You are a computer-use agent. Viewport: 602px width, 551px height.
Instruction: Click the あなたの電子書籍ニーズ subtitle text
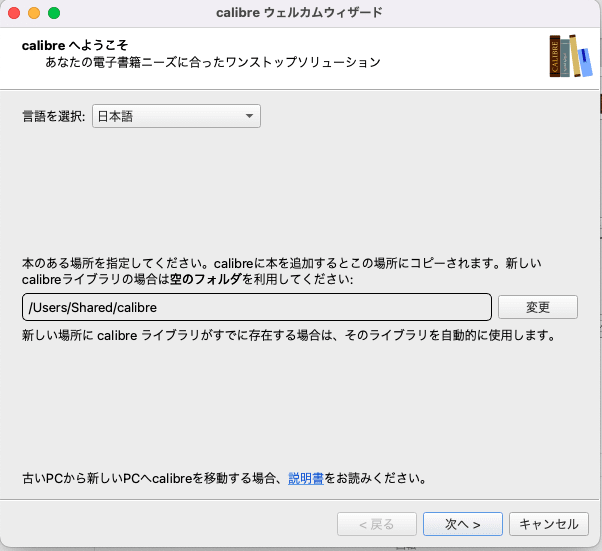click(x=213, y=62)
